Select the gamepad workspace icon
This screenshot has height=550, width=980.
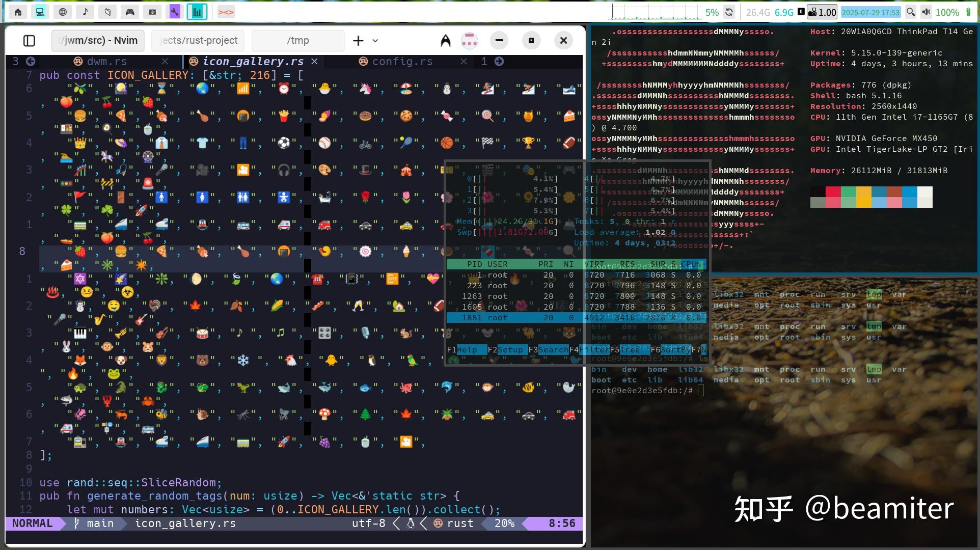pyautogui.click(x=130, y=11)
